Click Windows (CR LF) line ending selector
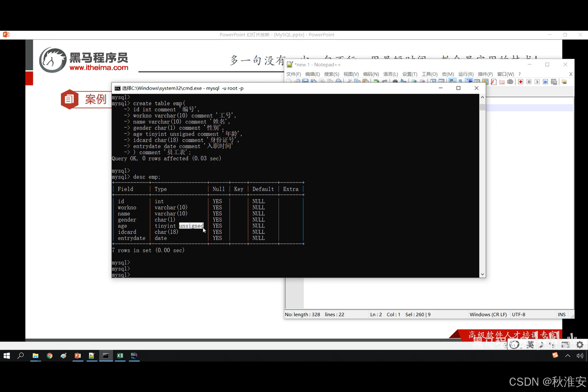The width and height of the screenshot is (588, 392). (x=488, y=314)
